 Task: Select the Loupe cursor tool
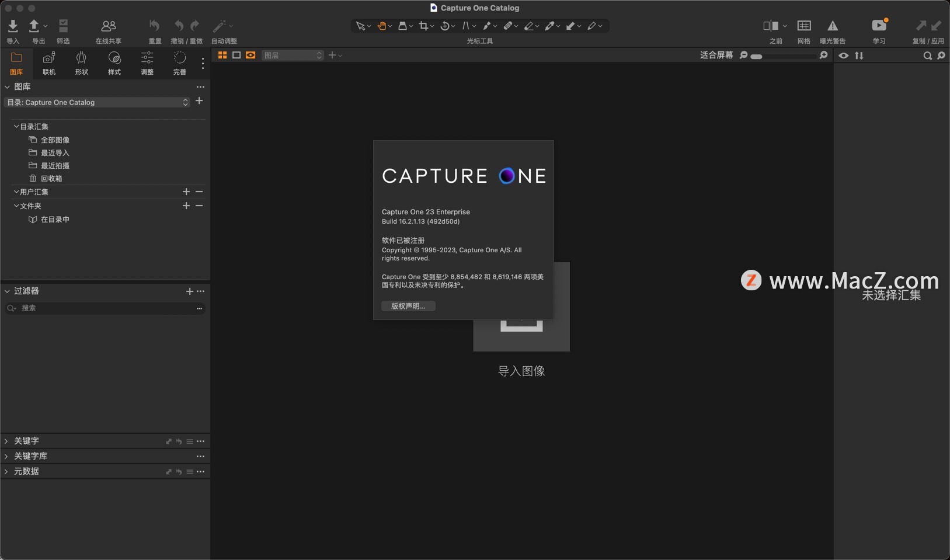[403, 26]
